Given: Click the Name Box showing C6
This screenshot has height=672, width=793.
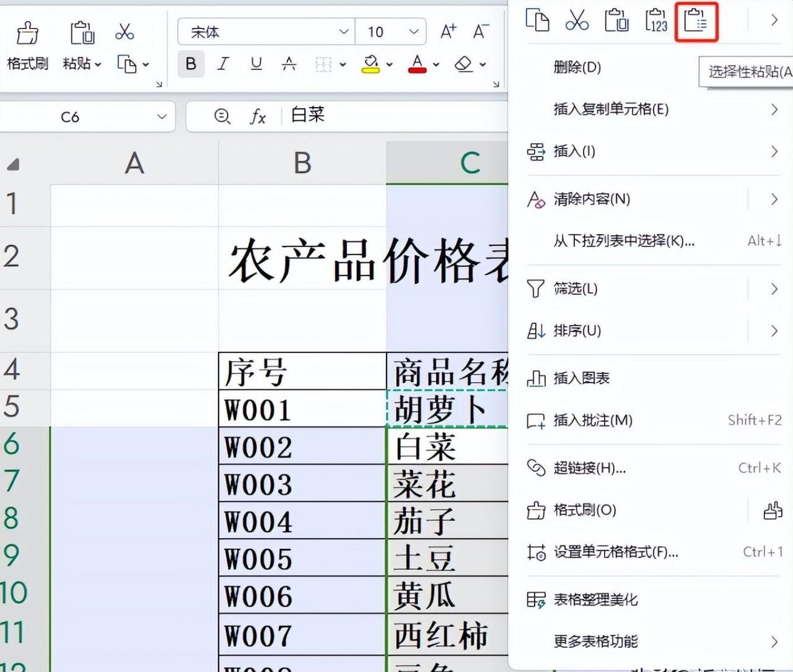Looking at the screenshot, I should point(70,116).
